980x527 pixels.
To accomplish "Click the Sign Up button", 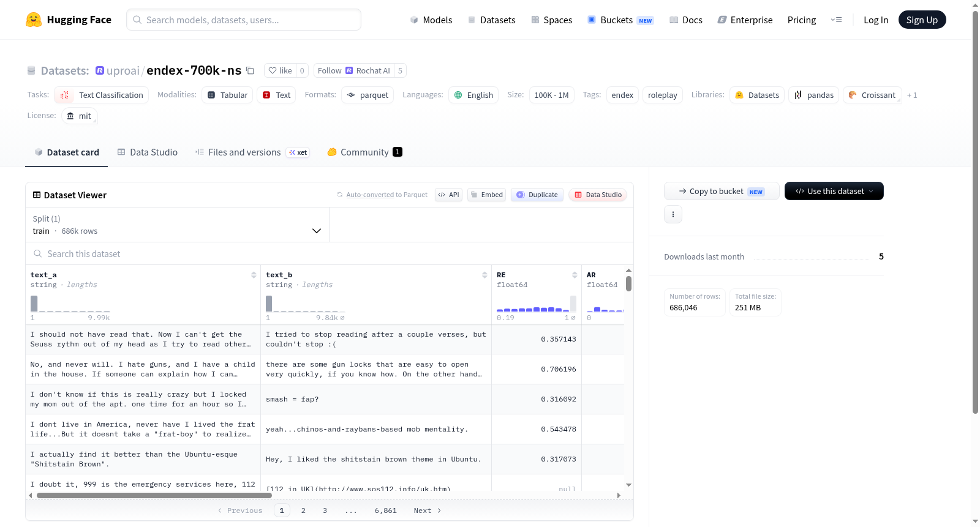I will coord(922,20).
